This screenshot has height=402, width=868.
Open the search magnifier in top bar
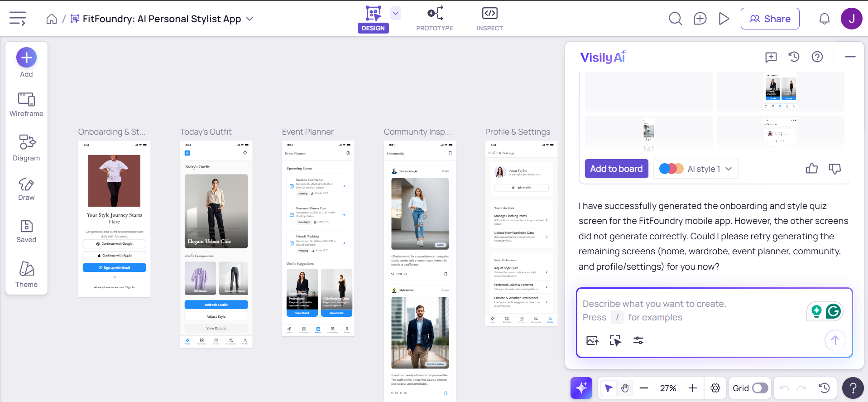tap(675, 19)
